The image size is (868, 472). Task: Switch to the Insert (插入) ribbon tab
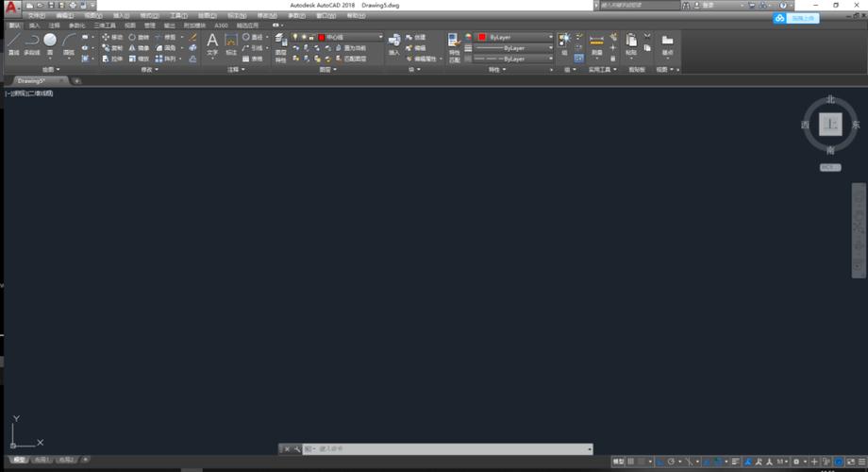(x=34, y=25)
